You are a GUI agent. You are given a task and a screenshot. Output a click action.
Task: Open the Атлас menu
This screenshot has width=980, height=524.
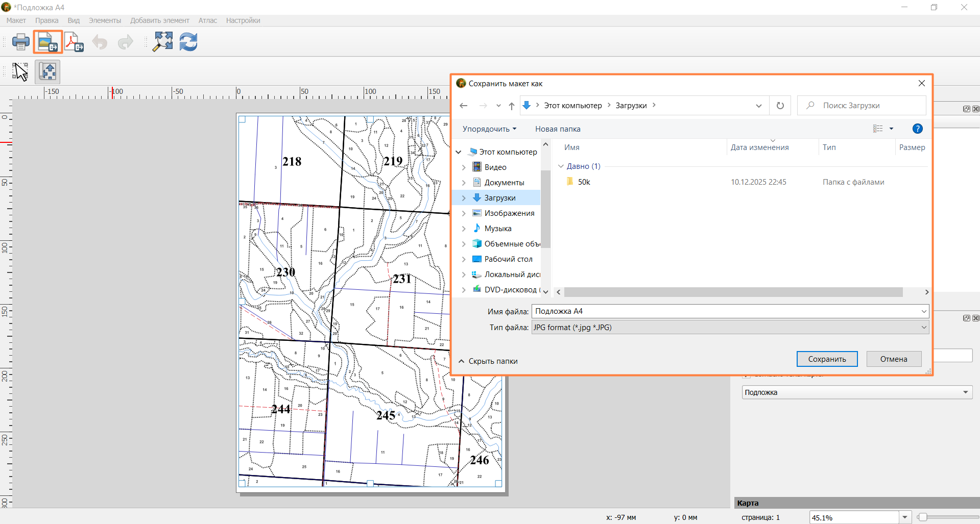[x=207, y=20]
